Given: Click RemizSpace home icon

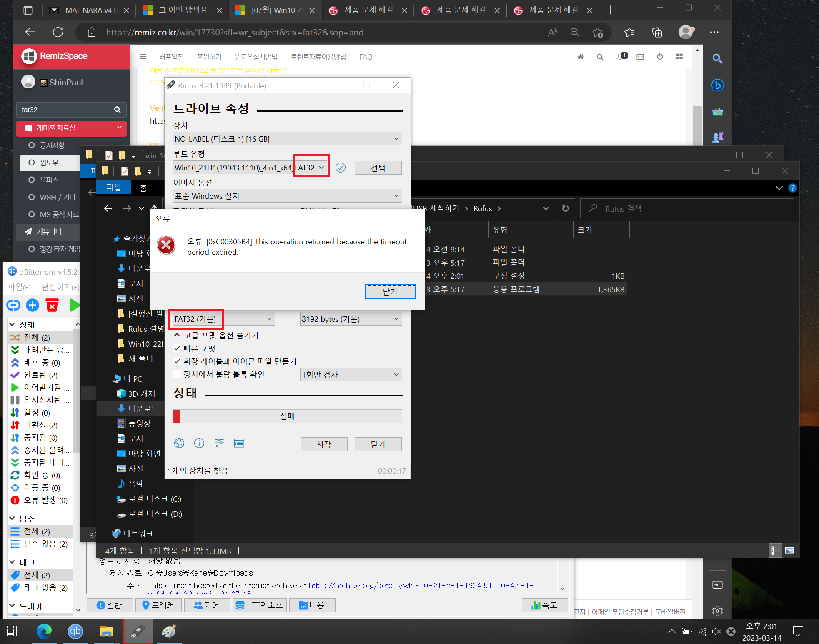Looking at the screenshot, I should coord(580,57).
